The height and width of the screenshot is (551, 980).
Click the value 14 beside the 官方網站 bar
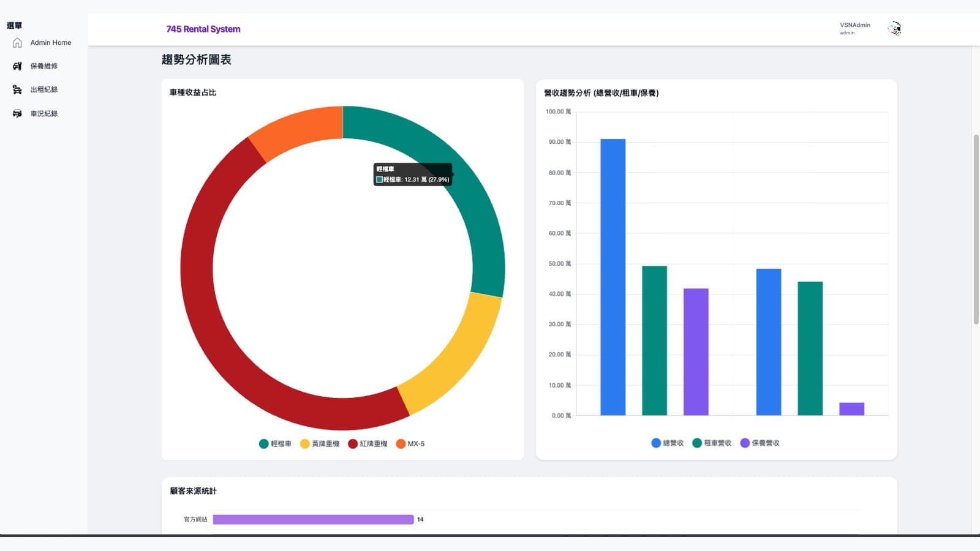tap(420, 520)
